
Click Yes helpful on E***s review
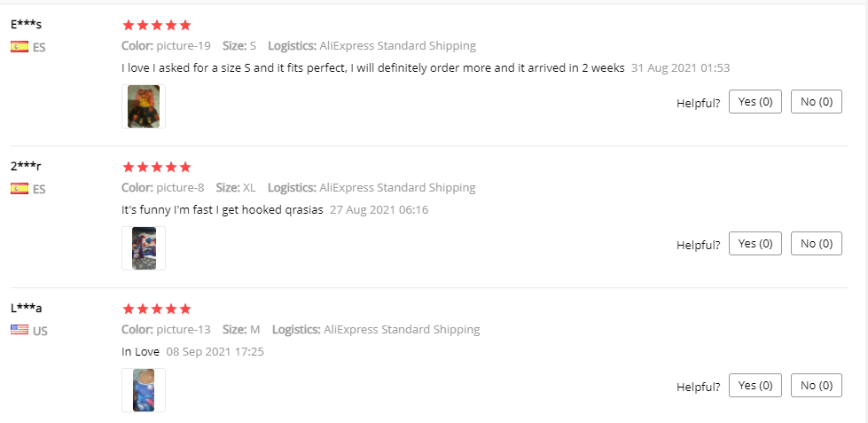pos(755,102)
